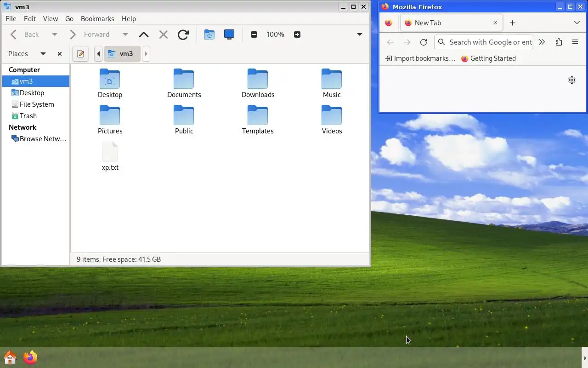Zoom in with the plus button
Image resolution: width=588 pixels, height=368 pixels.
[297, 34]
